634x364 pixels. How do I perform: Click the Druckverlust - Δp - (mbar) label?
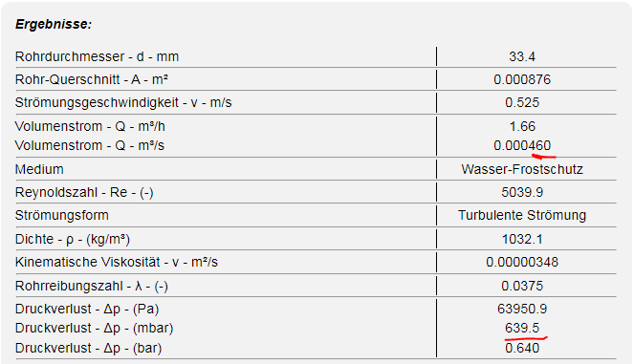95,328
